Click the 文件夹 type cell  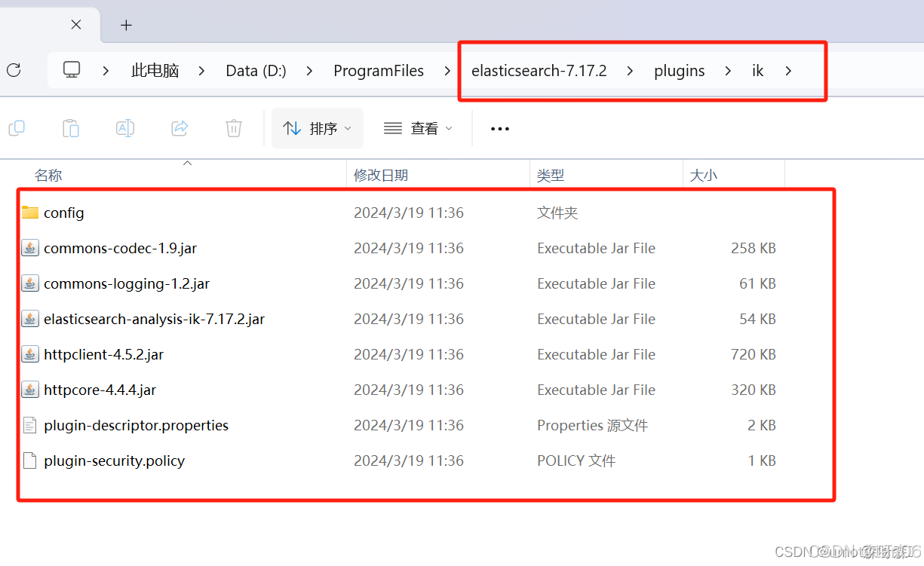tap(557, 213)
